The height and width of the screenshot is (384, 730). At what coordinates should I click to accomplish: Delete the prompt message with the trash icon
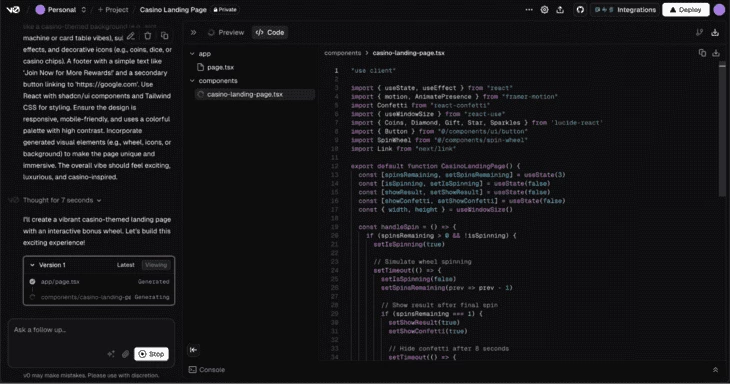click(x=148, y=36)
